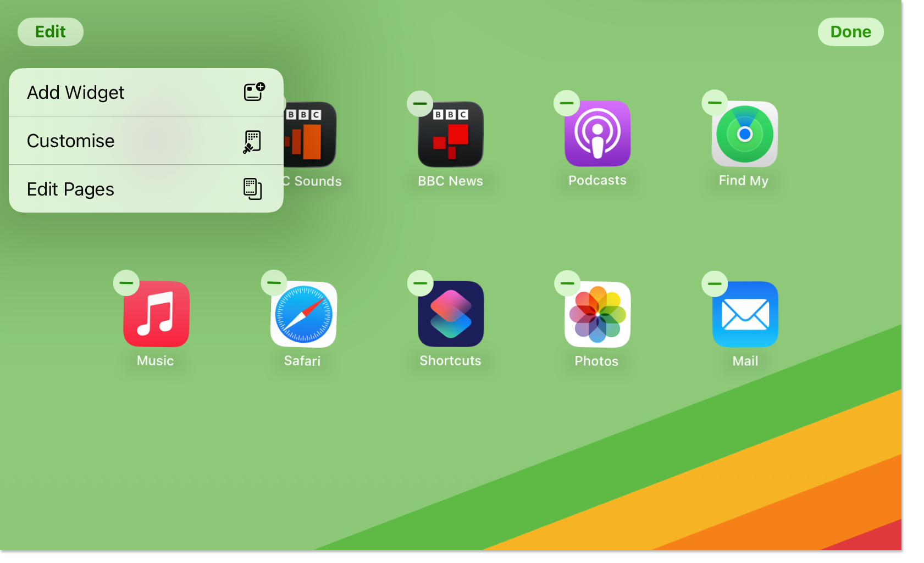924x563 pixels.
Task: Remove the Photos app badge
Action: (x=566, y=283)
